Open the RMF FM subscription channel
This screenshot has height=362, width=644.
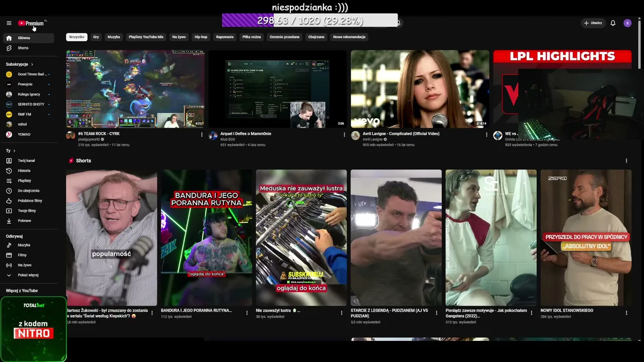tap(29, 114)
